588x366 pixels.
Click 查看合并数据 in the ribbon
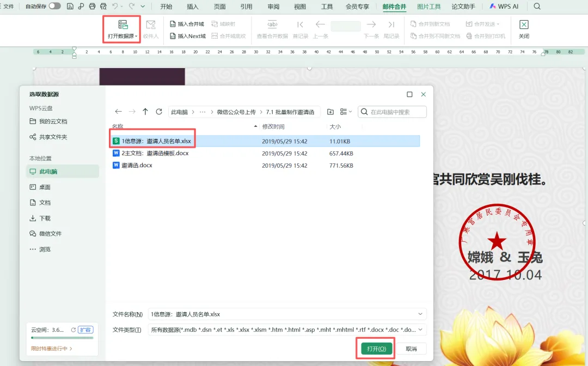click(272, 29)
